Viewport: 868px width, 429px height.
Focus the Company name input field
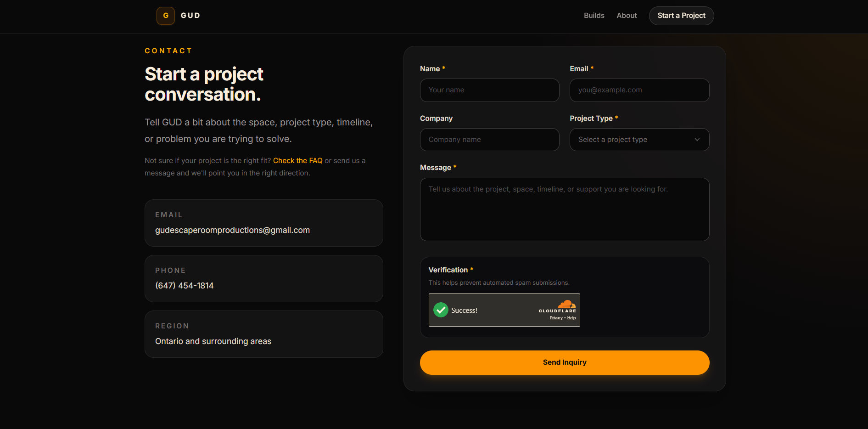(490, 140)
